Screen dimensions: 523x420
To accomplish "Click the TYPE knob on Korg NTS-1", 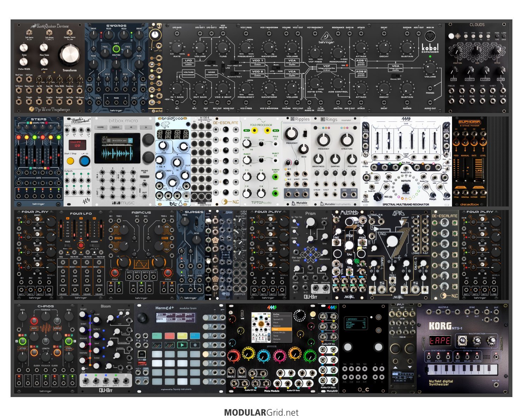I will [462, 341].
